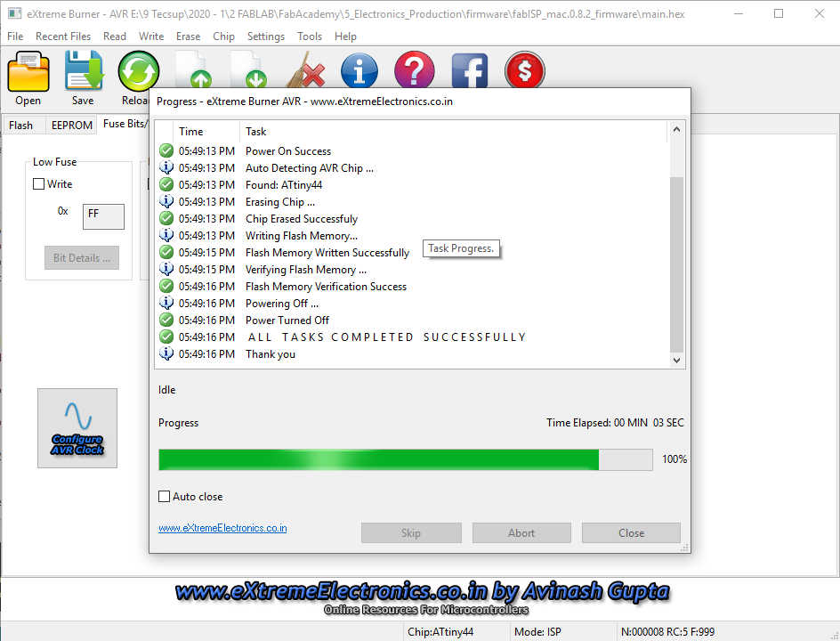Open the Write menu
The image size is (840, 641).
click(151, 37)
